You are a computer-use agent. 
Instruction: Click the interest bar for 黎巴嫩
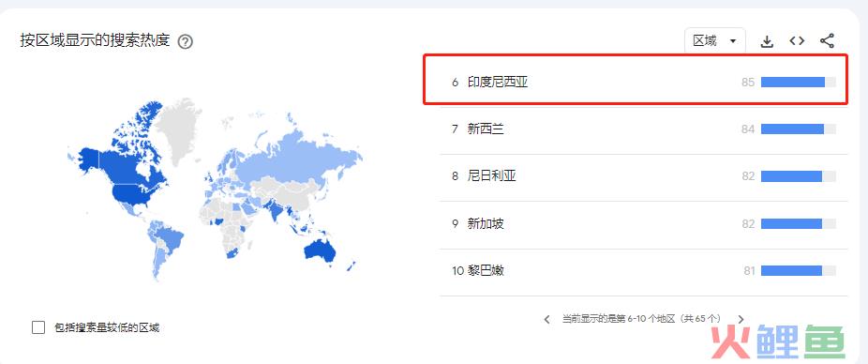click(799, 271)
